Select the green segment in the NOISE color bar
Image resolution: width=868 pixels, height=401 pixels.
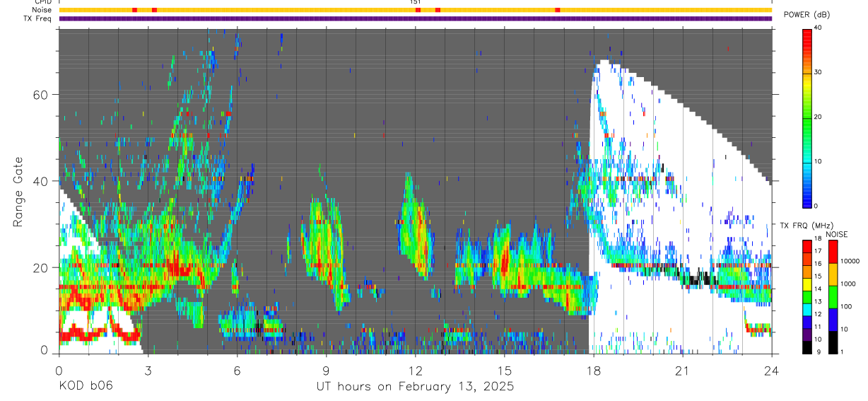coord(833,296)
